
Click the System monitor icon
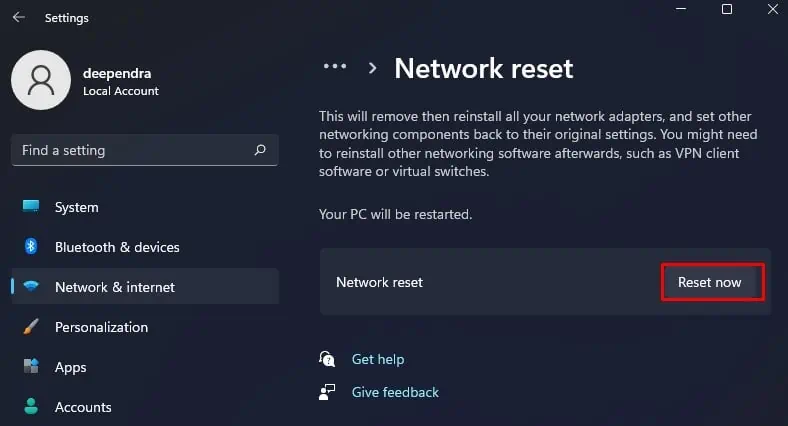pyautogui.click(x=31, y=207)
